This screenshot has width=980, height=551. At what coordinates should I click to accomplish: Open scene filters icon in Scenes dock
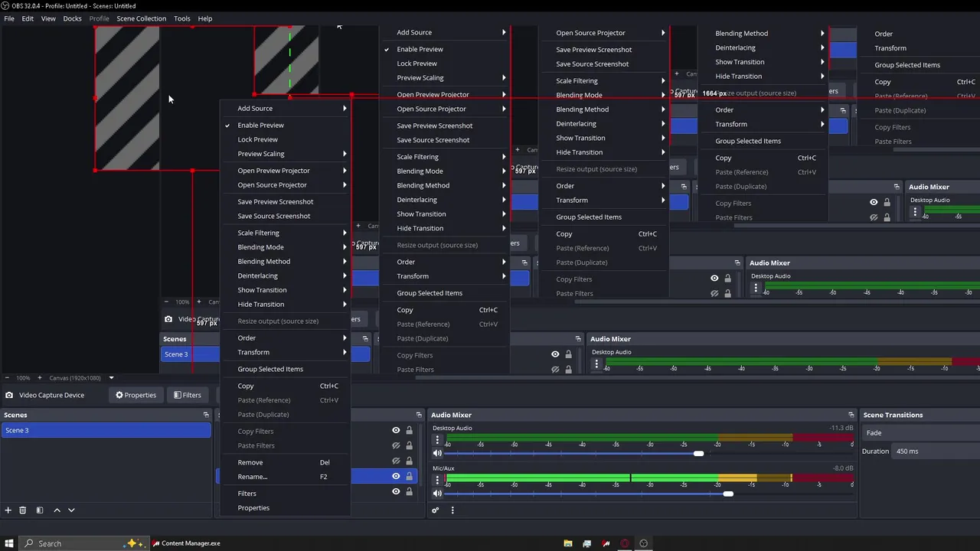[x=40, y=510]
